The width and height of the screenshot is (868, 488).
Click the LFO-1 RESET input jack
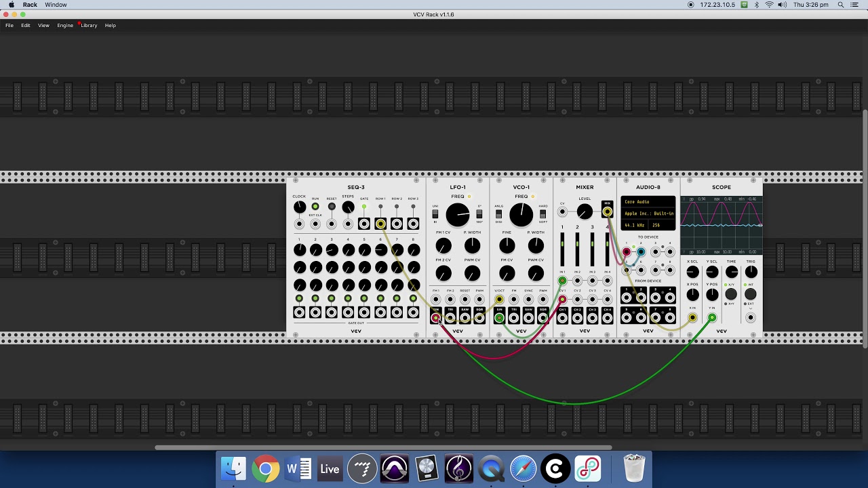point(465,300)
